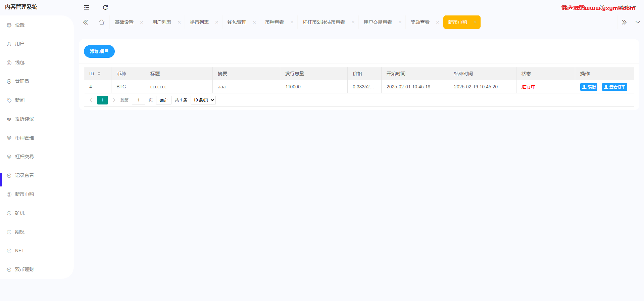Open 双币理财 sidebar menu

(24, 269)
